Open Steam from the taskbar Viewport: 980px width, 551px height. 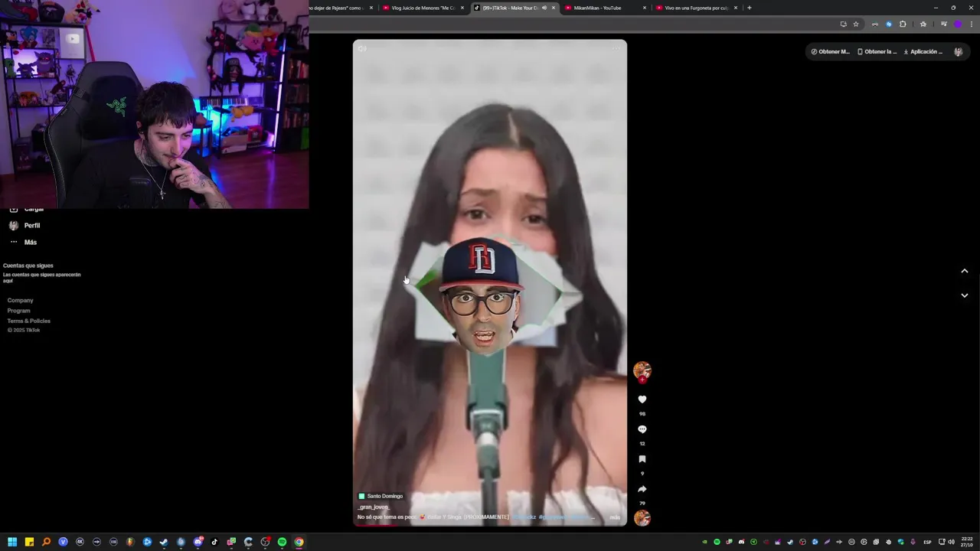point(164,542)
